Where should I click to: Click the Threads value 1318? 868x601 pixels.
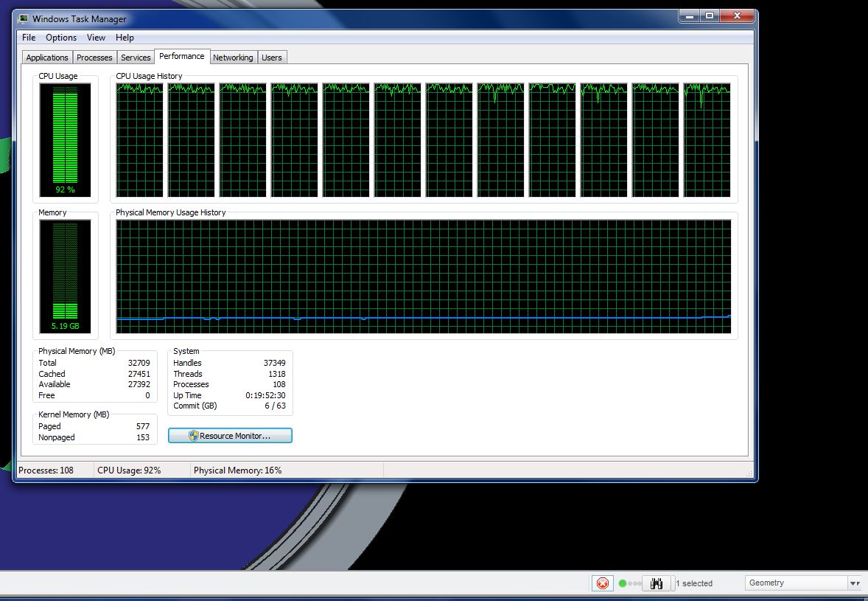(x=277, y=374)
